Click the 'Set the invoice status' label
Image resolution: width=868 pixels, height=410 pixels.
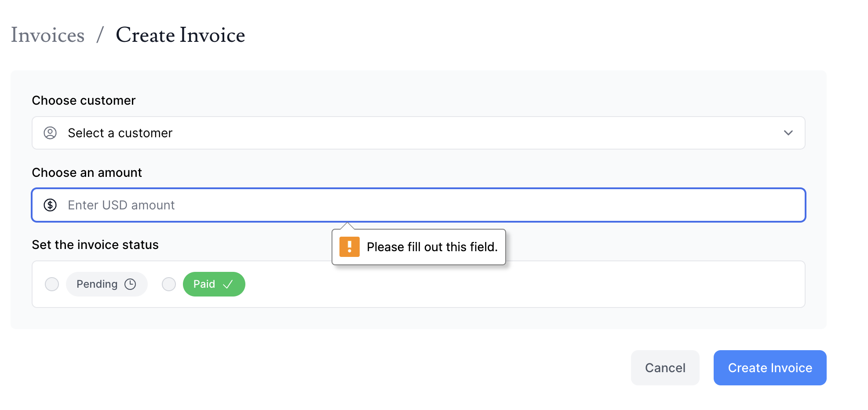click(95, 245)
